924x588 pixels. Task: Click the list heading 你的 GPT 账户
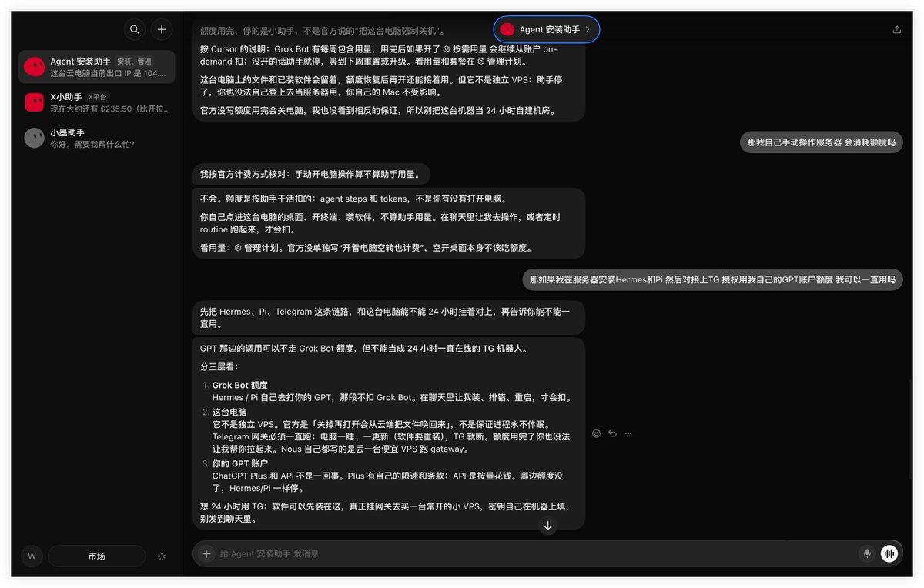click(240, 463)
